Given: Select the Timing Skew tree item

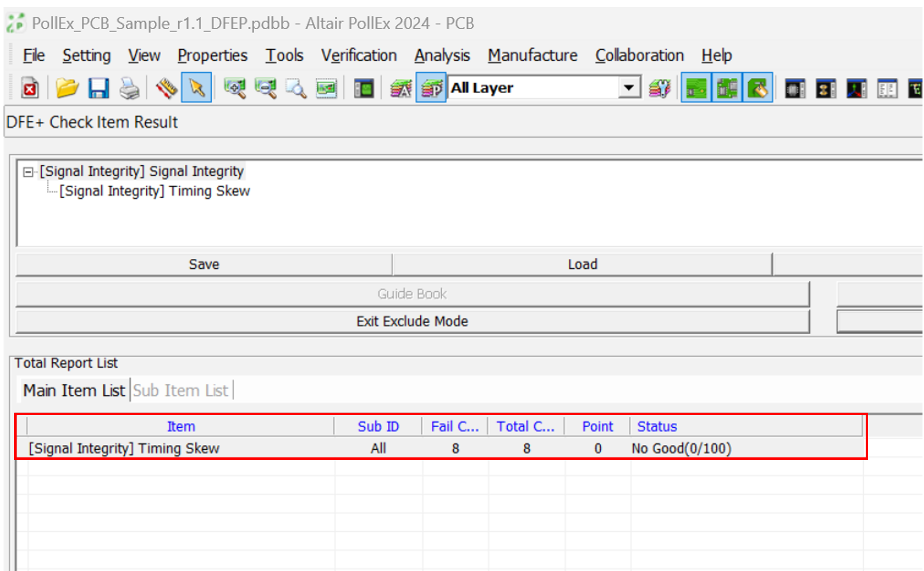Looking at the screenshot, I should click(x=154, y=191).
